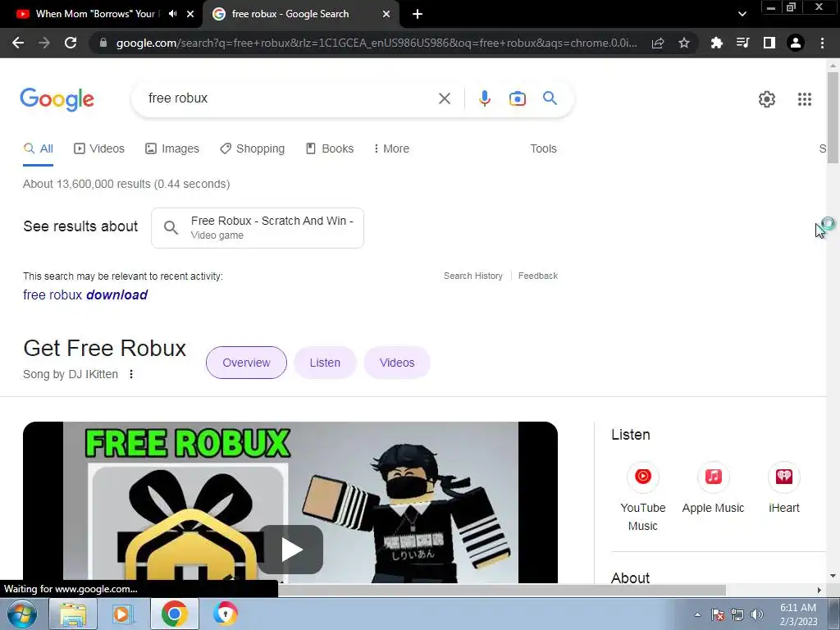Open the Extensions puzzle icon
840x630 pixels.
[x=716, y=43]
